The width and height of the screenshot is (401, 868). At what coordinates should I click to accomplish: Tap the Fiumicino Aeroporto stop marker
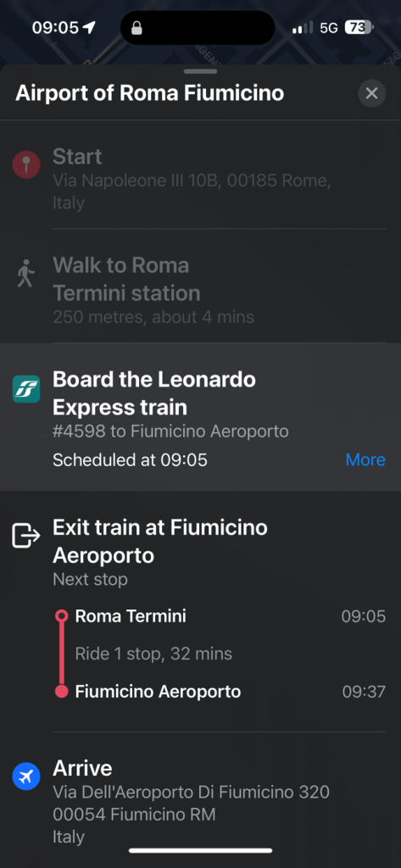[62, 691]
